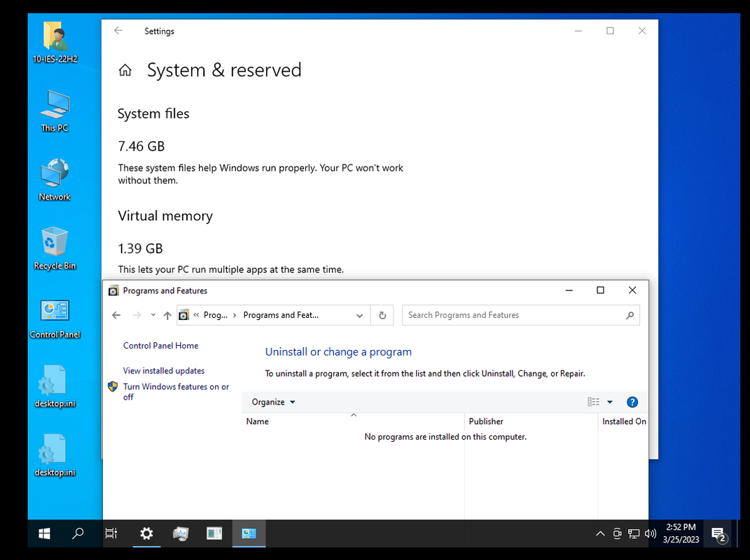Screen dimensions: 750x560
Task: Refresh the Programs and Features list
Action: pos(382,315)
